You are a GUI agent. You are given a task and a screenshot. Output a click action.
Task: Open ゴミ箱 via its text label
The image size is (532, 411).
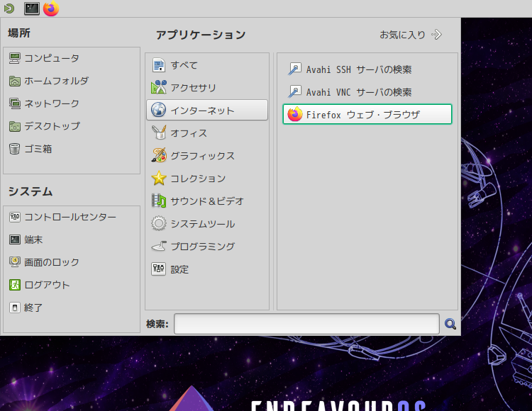pos(38,149)
